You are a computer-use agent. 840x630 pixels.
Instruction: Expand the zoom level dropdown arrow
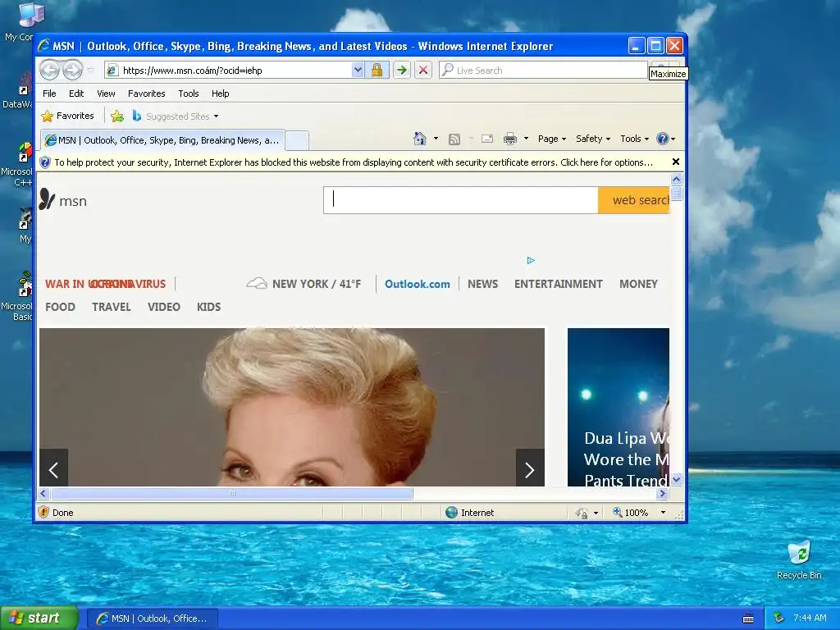coord(663,513)
